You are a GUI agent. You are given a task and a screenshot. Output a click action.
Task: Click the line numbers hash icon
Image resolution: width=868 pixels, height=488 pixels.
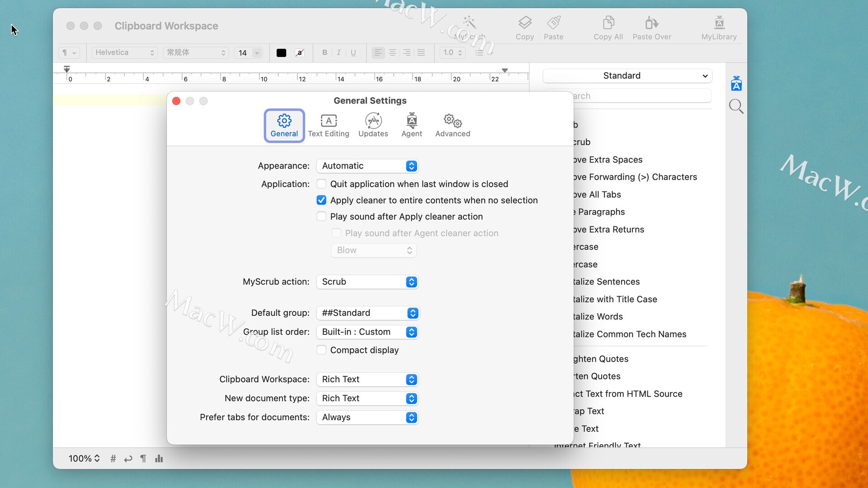tap(113, 459)
